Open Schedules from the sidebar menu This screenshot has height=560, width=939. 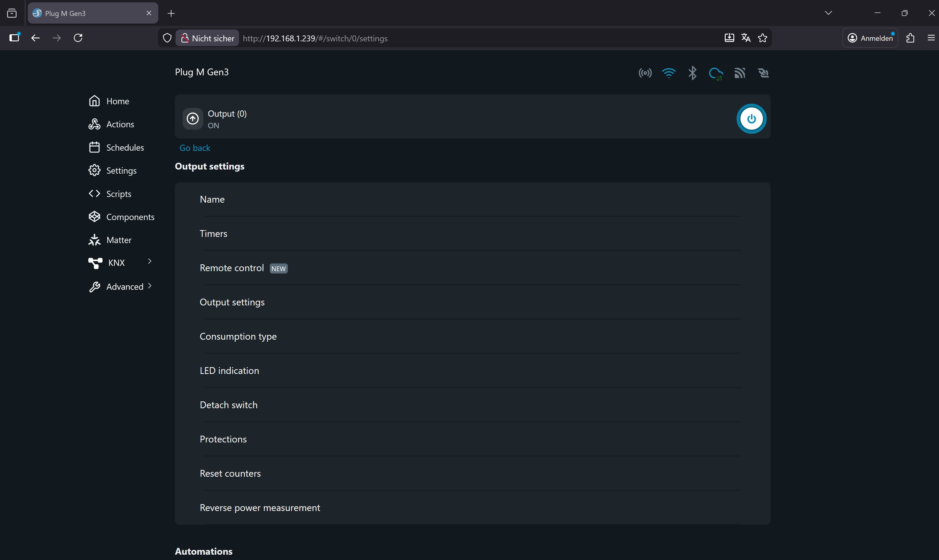(x=125, y=148)
